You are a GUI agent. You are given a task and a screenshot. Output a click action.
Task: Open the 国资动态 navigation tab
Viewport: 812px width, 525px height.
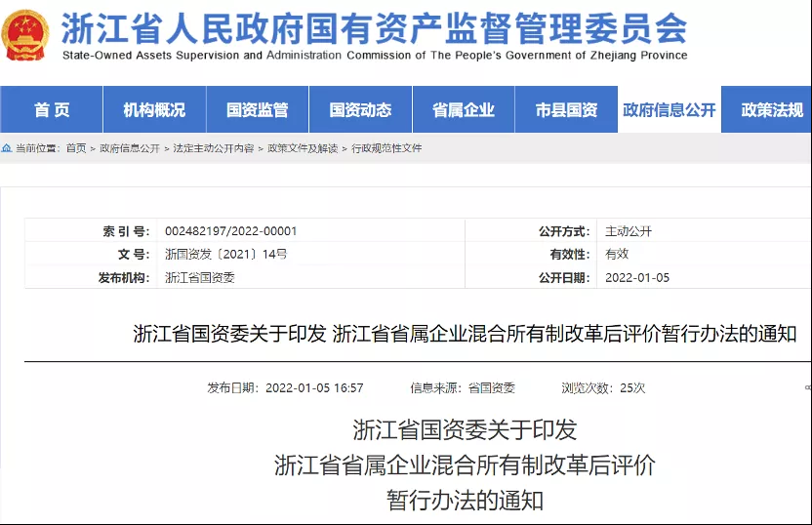[360, 110]
